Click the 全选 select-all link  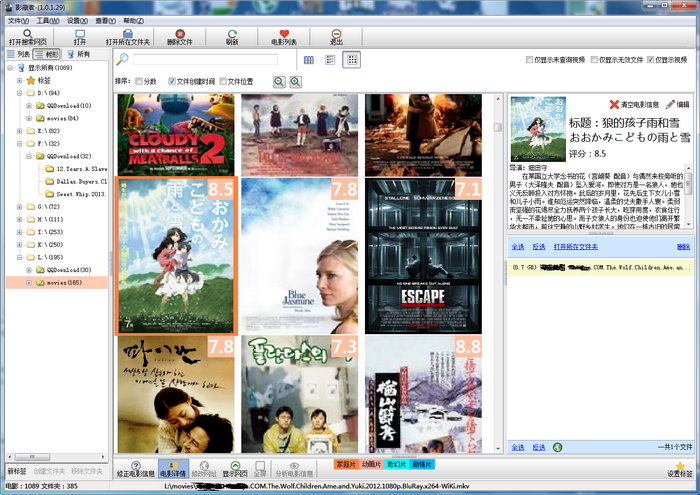click(x=518, y=246)
